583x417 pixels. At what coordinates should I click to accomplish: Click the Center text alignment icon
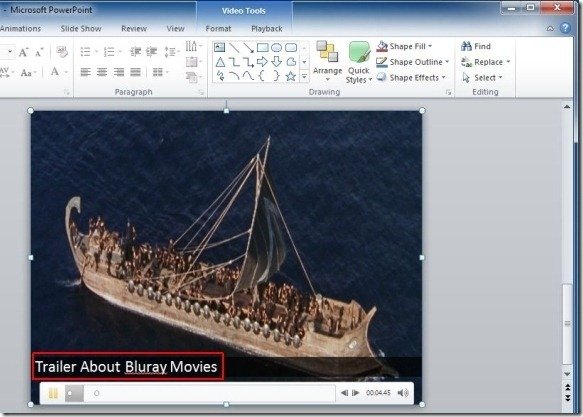pyautogui.click(x=102, y=72)
